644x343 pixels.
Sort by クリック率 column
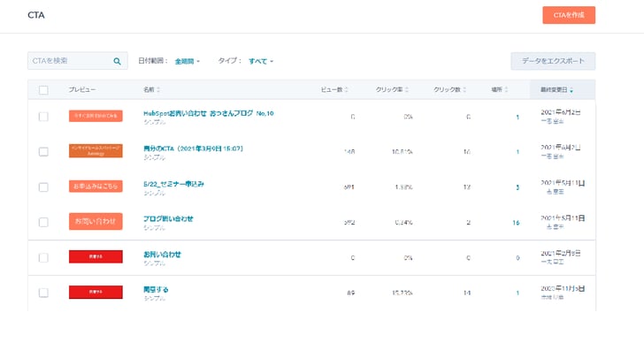click(392, 89)
